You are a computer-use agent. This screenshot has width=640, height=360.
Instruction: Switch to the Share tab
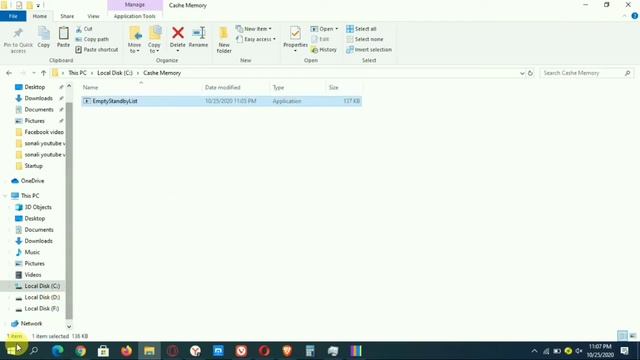[x=67, y=16]
